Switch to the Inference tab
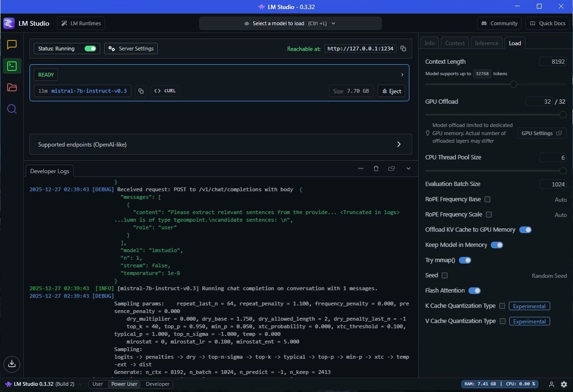The width and height of the screenshot is (573, 392). 486,43
